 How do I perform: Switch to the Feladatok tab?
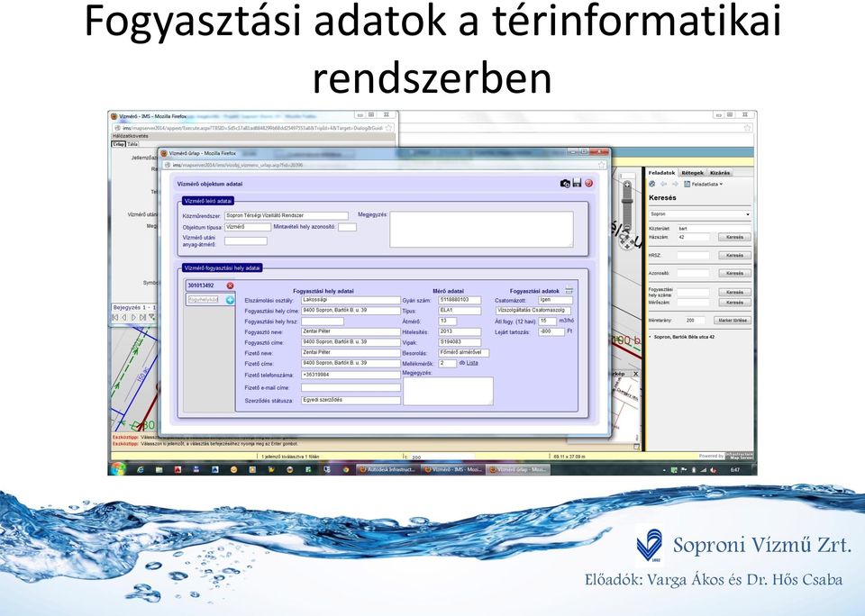point(661,173)
